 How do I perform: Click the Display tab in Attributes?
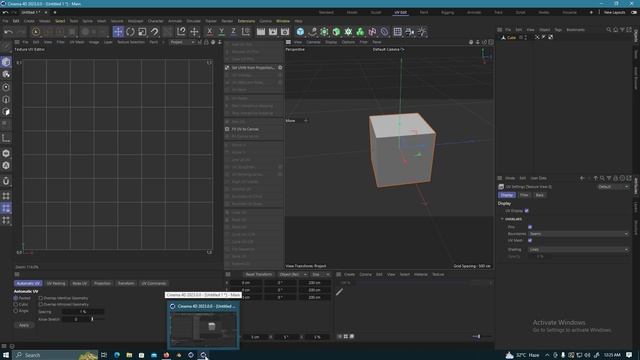pos(507,195)
